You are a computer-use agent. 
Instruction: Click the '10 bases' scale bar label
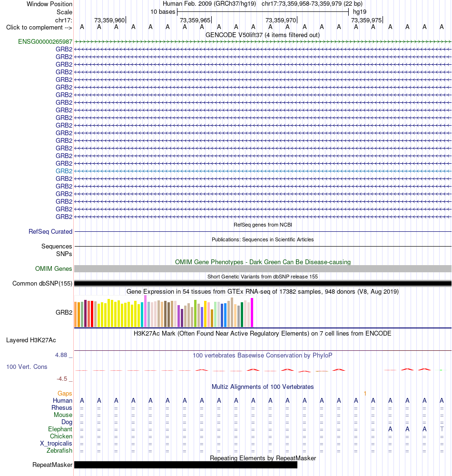(x=163, y=12)
